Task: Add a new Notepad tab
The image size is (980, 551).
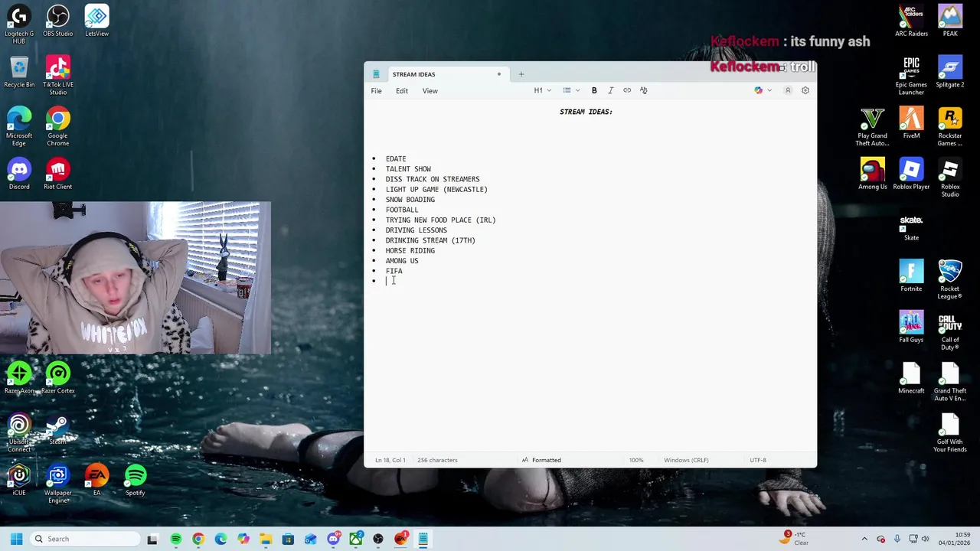Action: coord(521,74)
